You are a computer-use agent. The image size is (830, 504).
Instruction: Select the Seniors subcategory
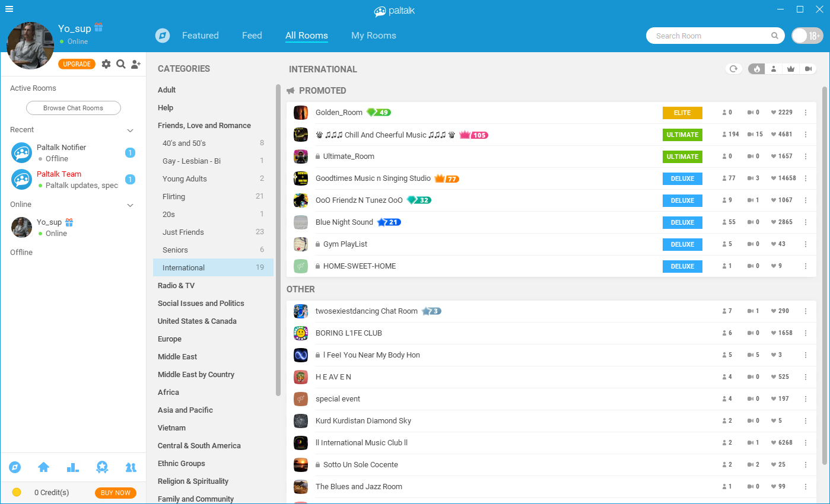click(213, 250)
